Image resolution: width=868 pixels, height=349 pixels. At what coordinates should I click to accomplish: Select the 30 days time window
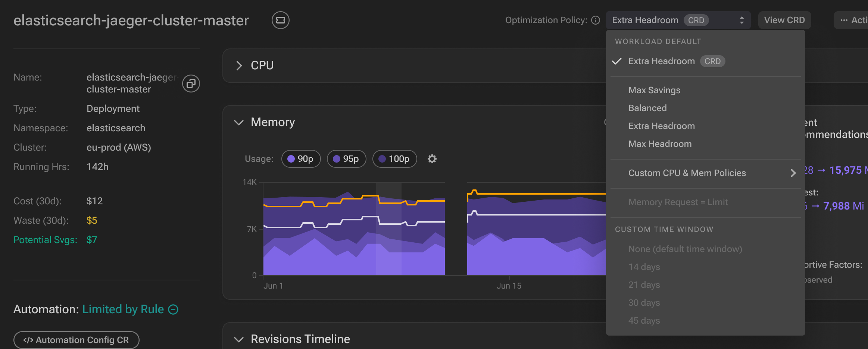(706, 303)
